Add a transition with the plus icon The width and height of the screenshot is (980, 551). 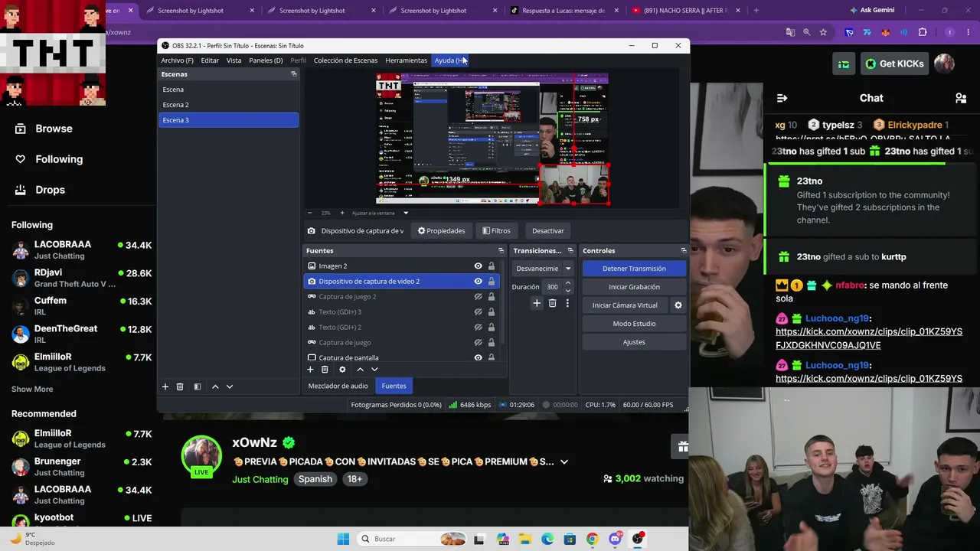[537, 303]
